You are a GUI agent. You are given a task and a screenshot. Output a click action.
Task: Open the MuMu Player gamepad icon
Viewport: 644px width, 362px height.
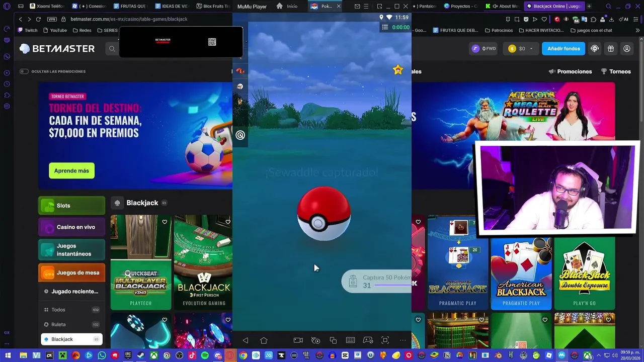click(368, 340)
